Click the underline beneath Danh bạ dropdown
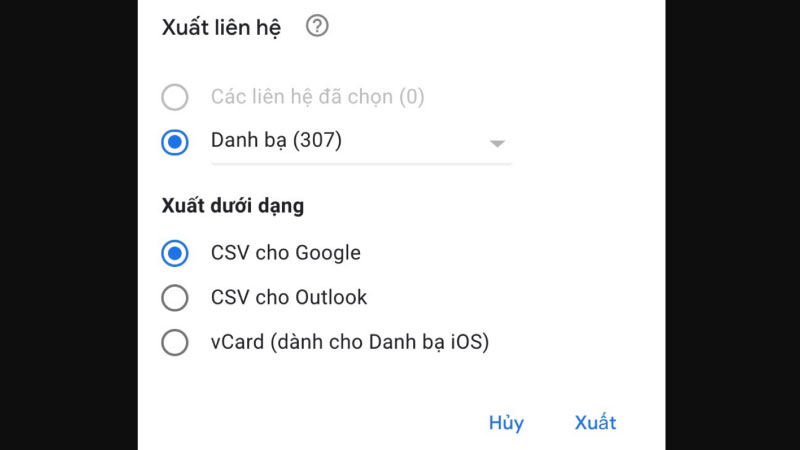Image resolution: width=800 pixels, height=450 pixels. point(361,164)
